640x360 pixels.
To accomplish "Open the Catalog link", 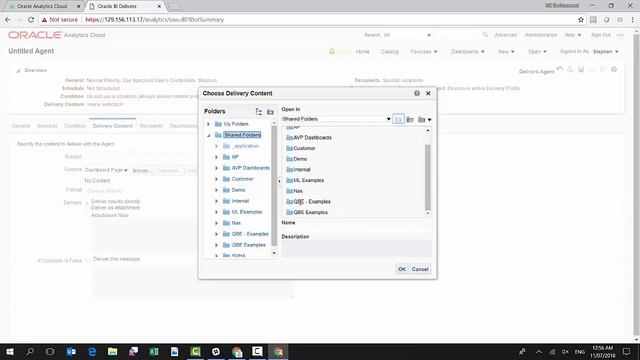I will coord(390,52).
